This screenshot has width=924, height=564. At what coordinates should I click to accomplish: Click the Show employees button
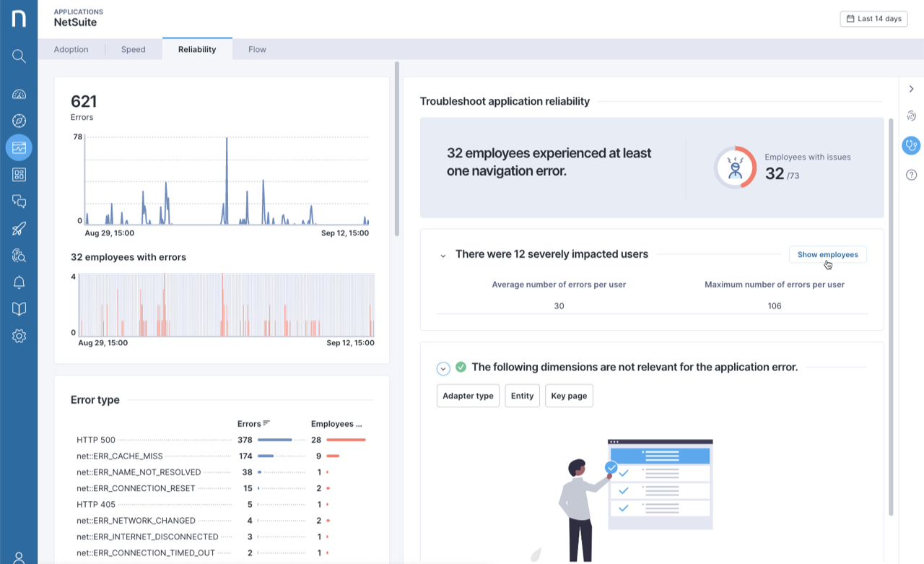pyautogui.click(x=827, y=255)
